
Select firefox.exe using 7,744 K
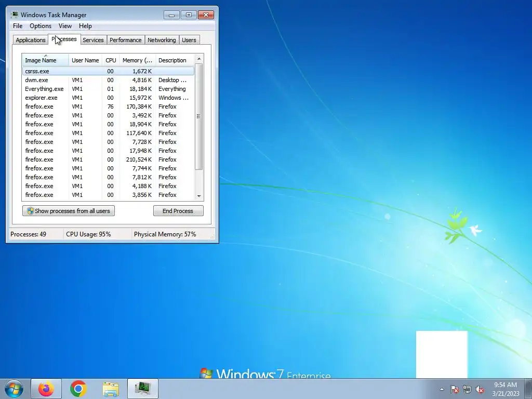108,168
